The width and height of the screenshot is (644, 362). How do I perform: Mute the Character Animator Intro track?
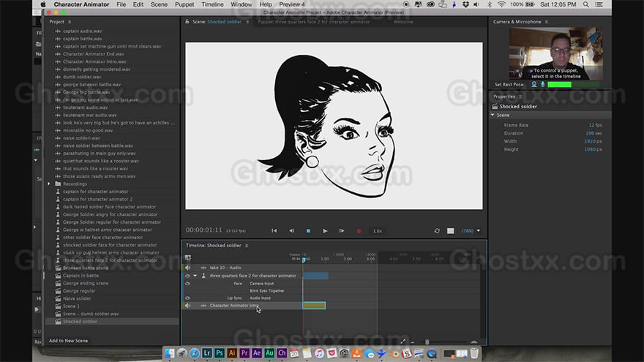[x=187, y=306]
